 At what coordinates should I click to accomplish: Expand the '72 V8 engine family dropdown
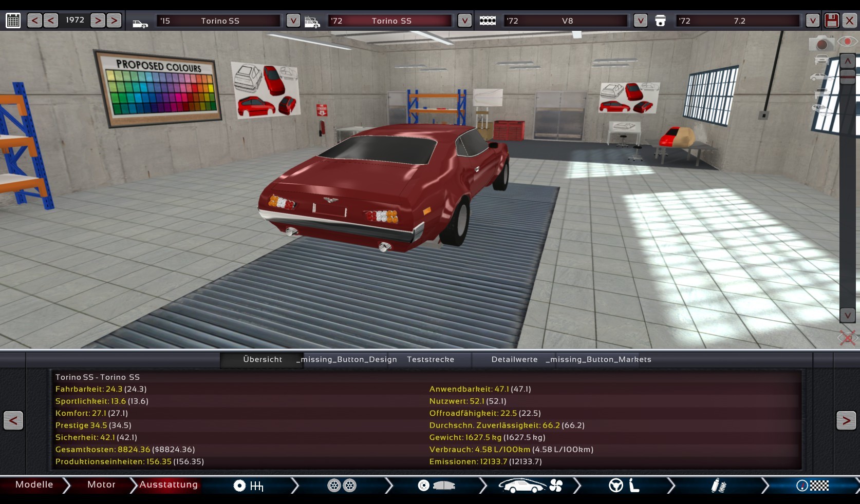(640, 21)
